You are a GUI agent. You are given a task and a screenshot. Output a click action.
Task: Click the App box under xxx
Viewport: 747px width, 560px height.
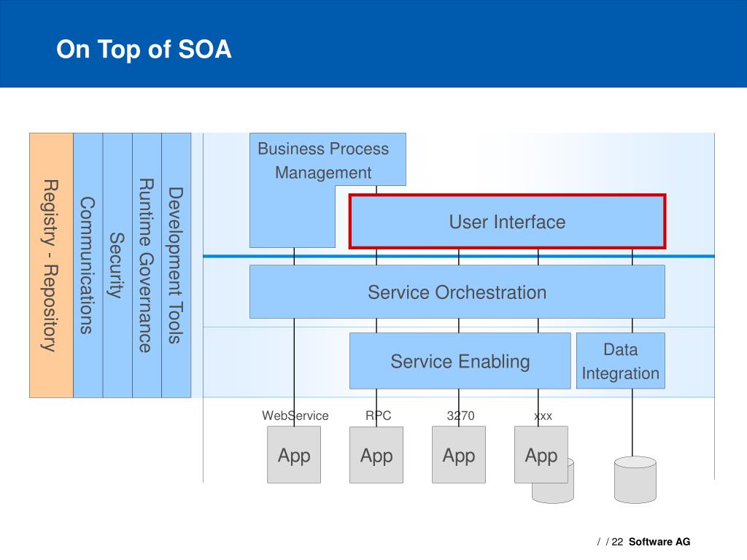tap(541, 455)
